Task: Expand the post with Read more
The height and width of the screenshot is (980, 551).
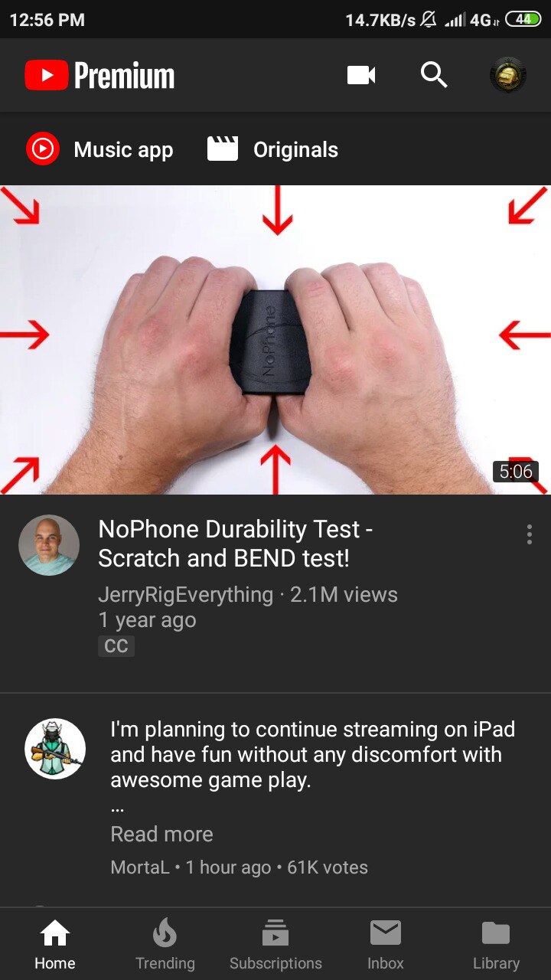Action: [x=162, y=834]
